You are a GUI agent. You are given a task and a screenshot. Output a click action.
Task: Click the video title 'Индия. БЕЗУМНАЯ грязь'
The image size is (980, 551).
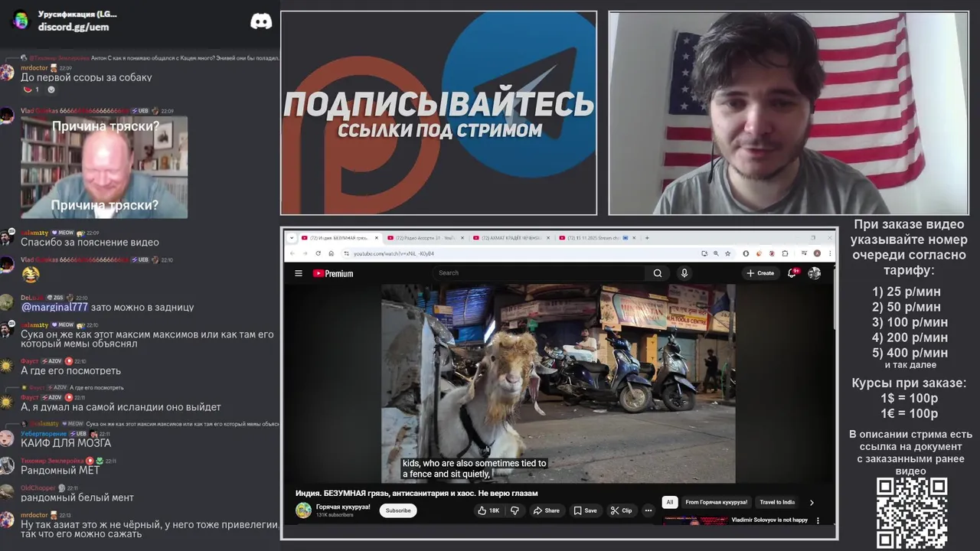coord(416,494)
